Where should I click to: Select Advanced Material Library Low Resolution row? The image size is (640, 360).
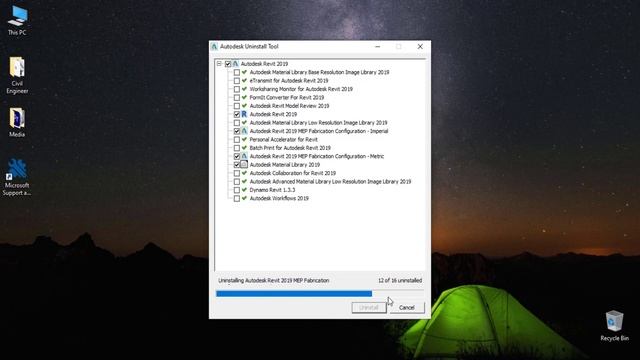(x=330, y=181)
